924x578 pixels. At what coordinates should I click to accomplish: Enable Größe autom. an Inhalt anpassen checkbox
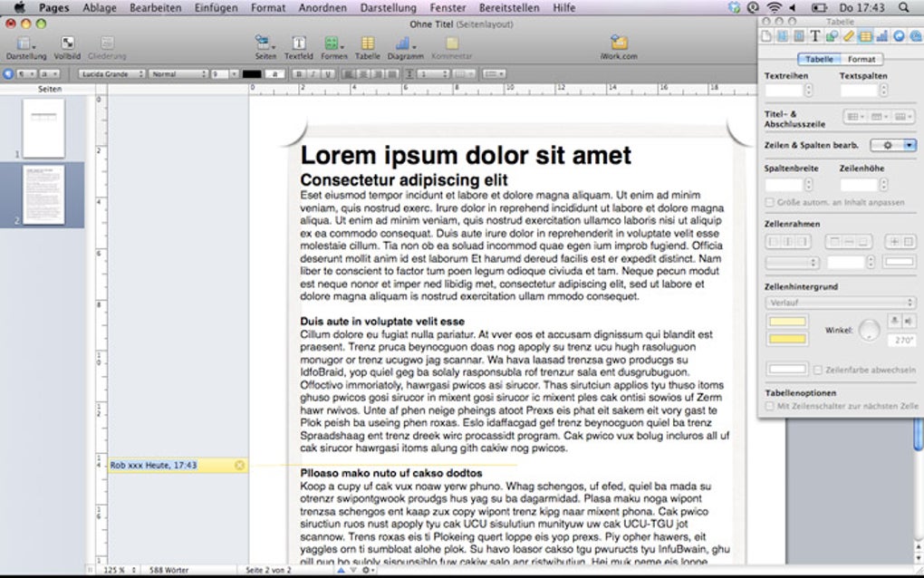point(769,203)
